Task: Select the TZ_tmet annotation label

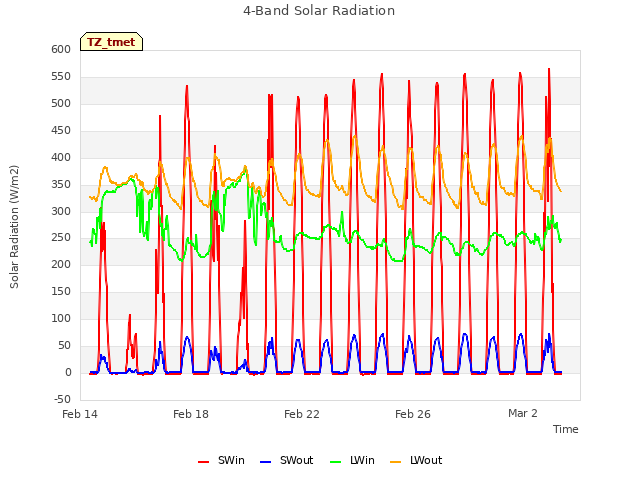Action: click(x=111, y=42)
